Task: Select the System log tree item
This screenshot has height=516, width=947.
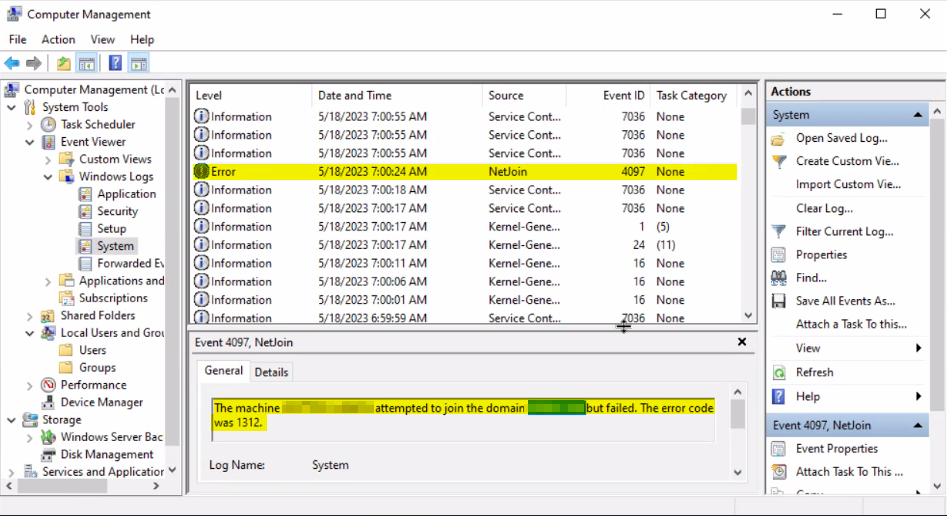Action: (x=115, y=246)
